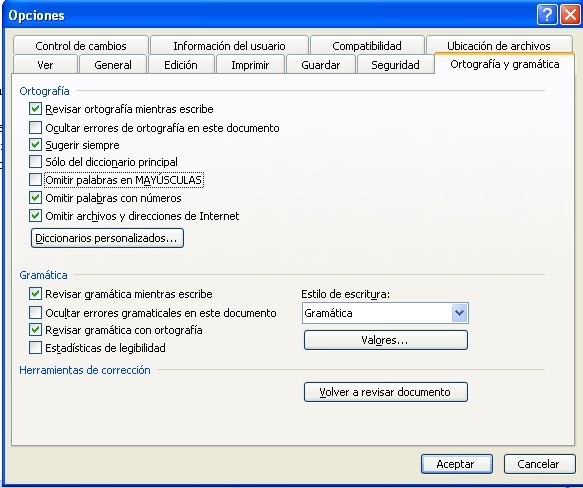Screen dimensions: 583x488
Task: Uncheck Omitir archivos y direcciones de Internet
Action: pos(35,215)
